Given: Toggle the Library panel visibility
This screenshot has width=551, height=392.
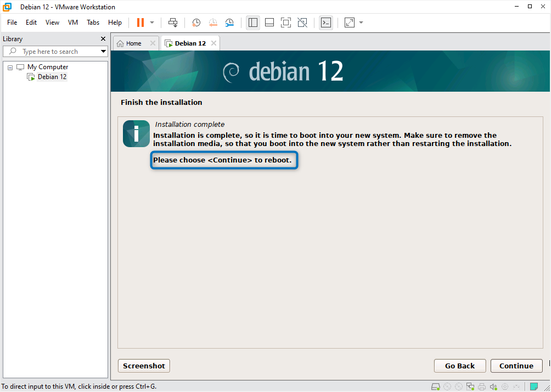Looking at the screenshot, I should pyautogui.click(x=252, y=23).
